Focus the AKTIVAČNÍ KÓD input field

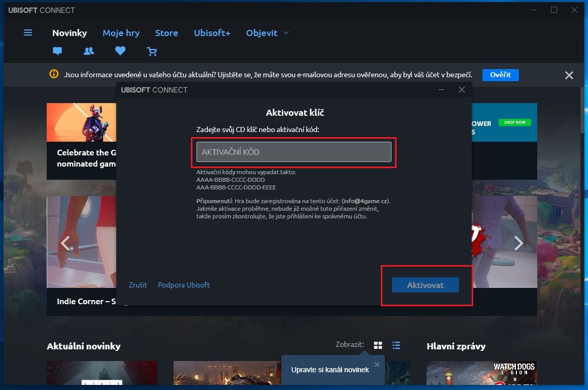(x=293, y=152)
